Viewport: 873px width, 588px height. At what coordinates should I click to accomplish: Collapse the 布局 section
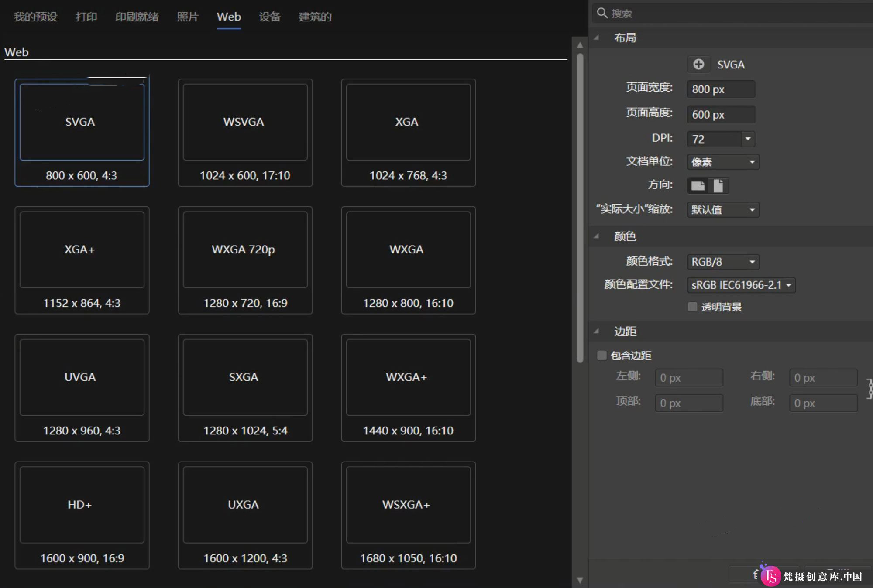[x=596, y=38]
